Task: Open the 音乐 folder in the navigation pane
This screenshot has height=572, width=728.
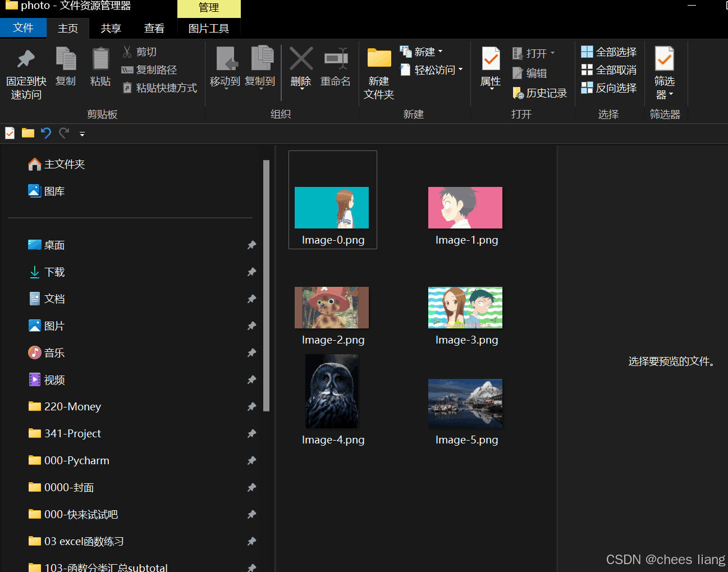Action: 47,353
